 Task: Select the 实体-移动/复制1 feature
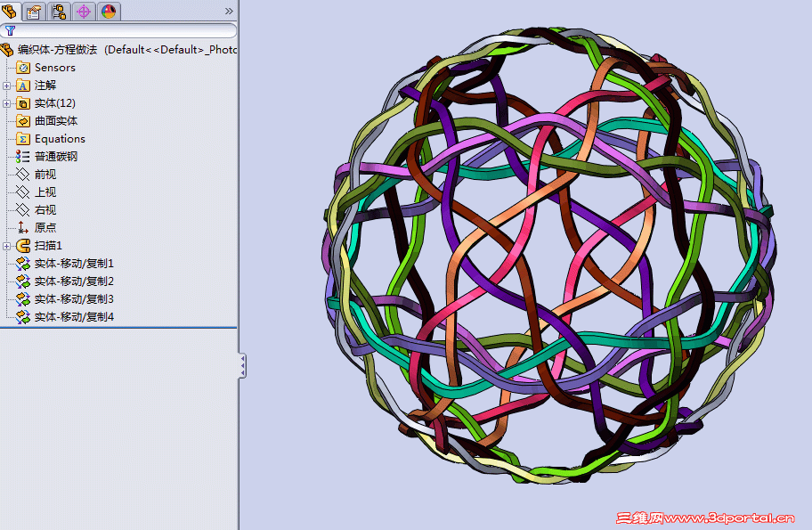[x=74, y=263]
